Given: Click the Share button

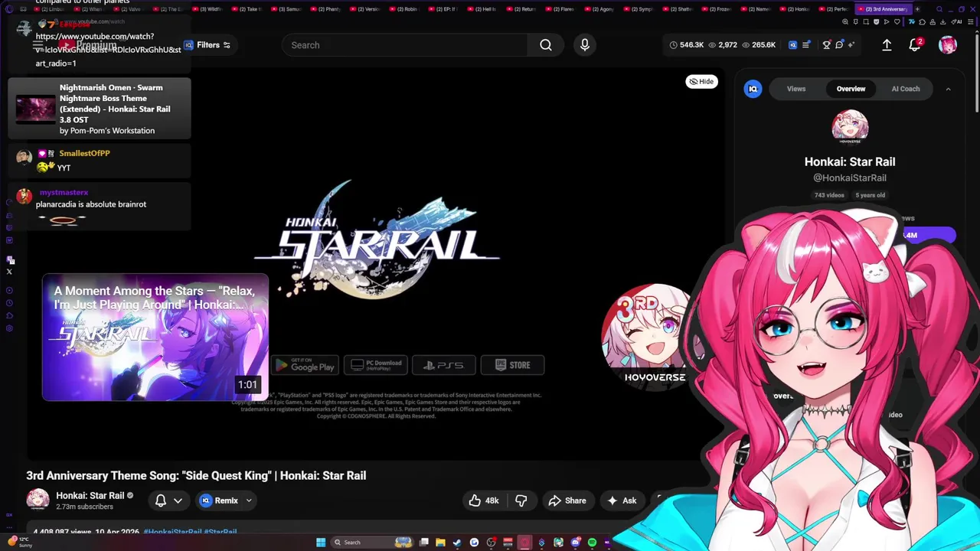Looking at the screenshot, I should pyautogui.click(x=567, y=500).
